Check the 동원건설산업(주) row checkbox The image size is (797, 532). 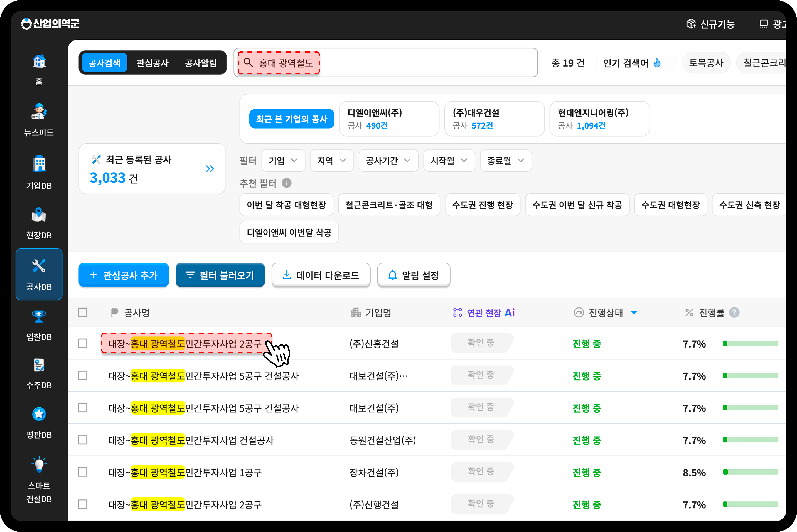(82, 440)
